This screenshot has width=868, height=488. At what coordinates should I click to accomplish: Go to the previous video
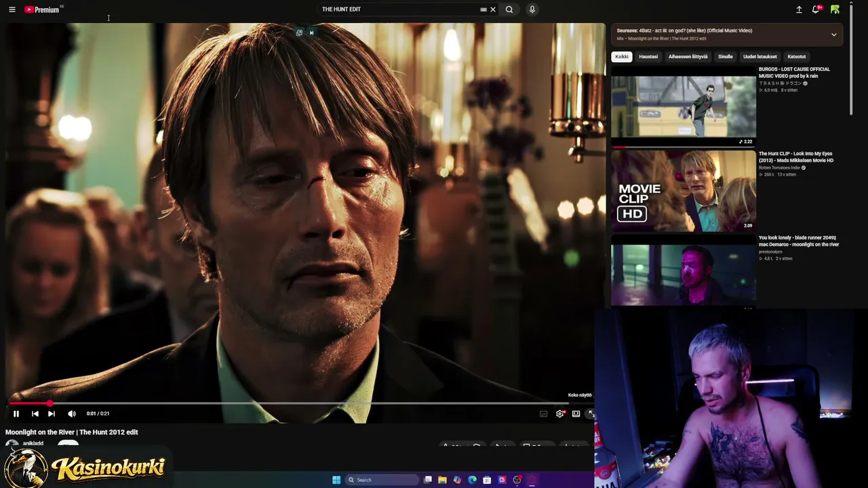point(35,413)
